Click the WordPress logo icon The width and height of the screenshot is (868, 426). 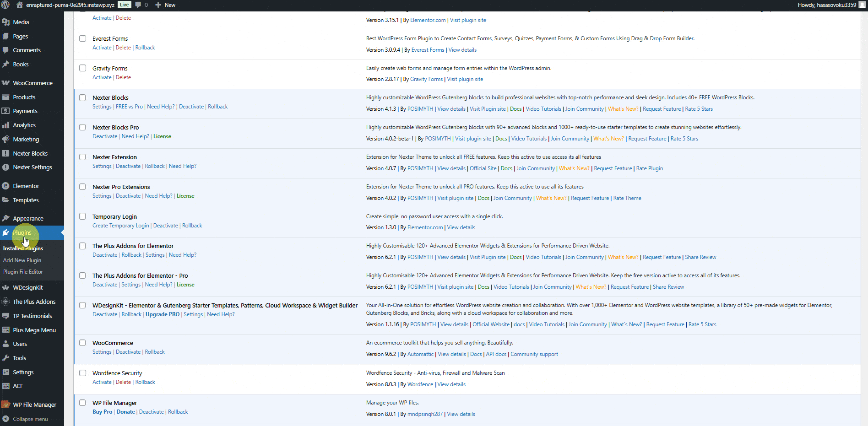[5, 5]
